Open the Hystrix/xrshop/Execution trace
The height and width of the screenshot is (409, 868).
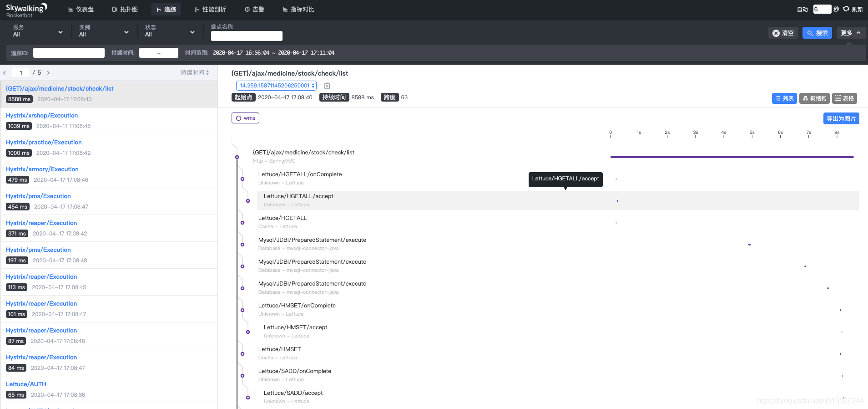click(109, 121)
